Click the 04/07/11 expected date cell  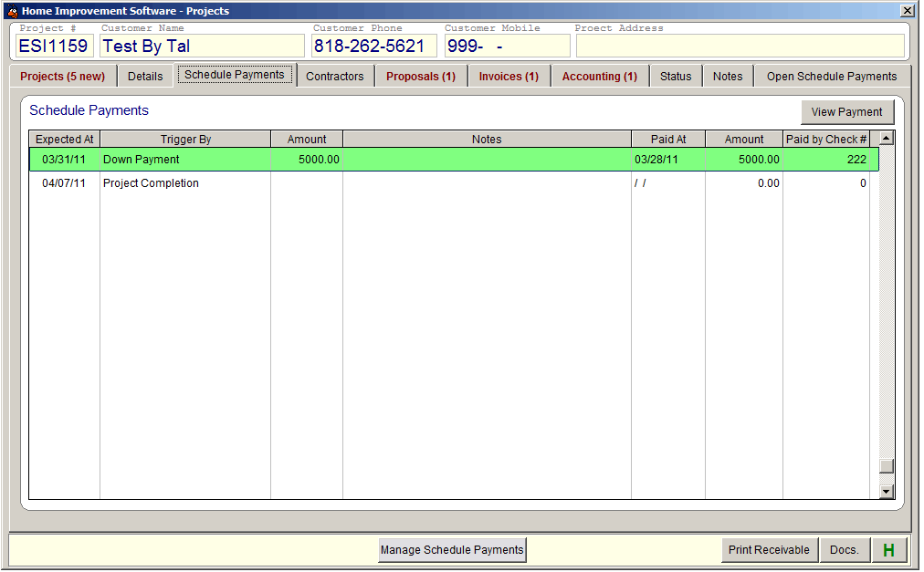pos(65,183)
